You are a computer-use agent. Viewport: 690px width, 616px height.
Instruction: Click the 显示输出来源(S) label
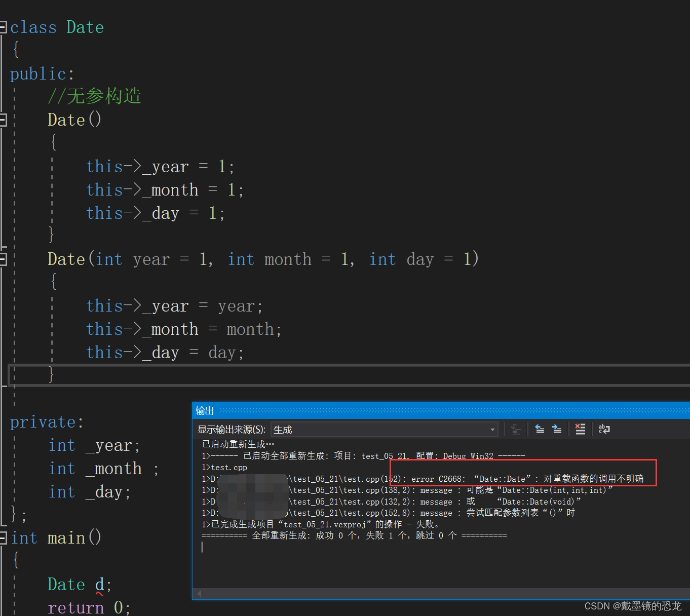point(232,430)
